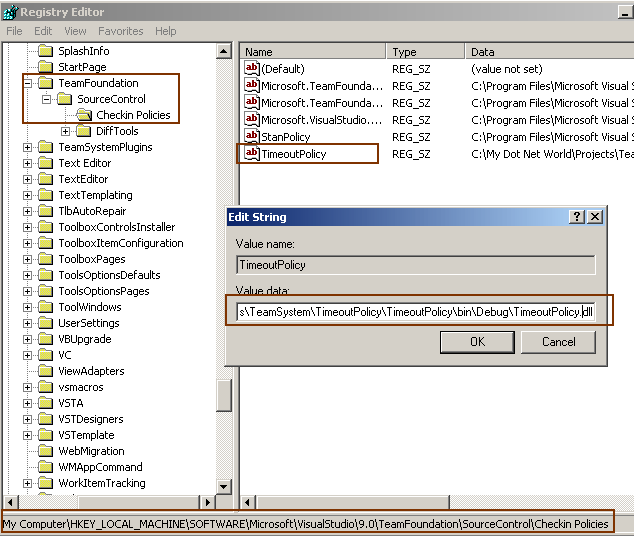Click the DiffTools folder icon
This screenshot has height=536, width=634.
(x=84, y=131)
